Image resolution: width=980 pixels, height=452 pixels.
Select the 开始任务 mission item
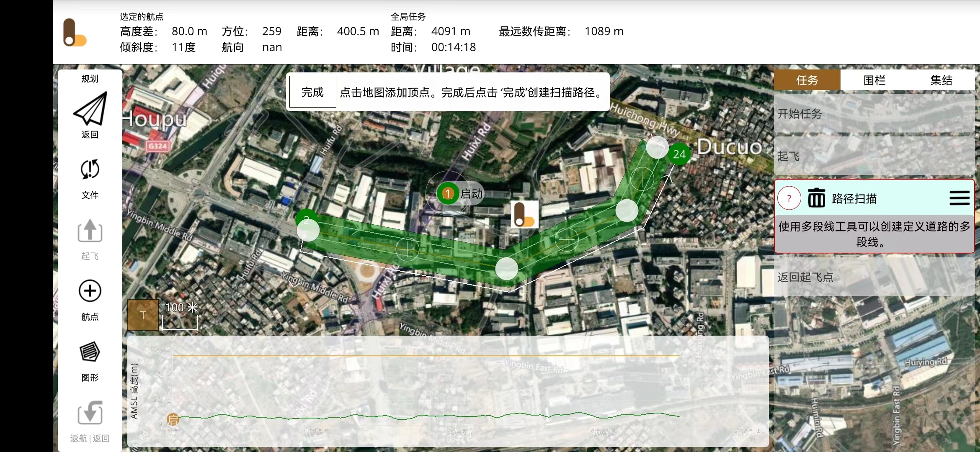(x=874, y=114)
